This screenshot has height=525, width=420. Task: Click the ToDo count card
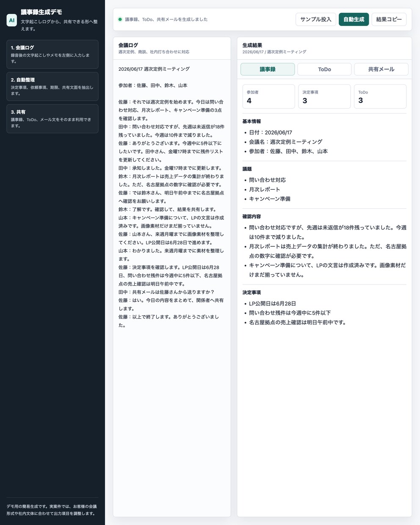coord(380,97)
